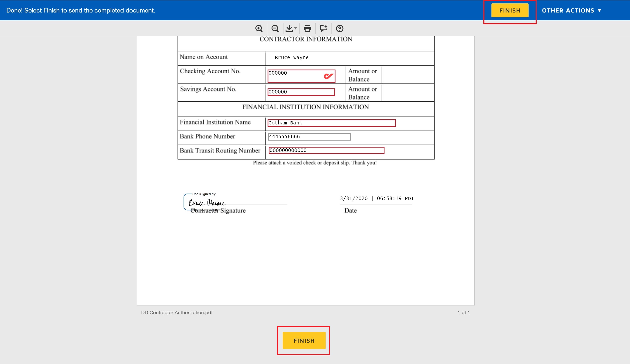Click the '3/31/2020 | 06:58:19 PDT' date text

[377, 198]
